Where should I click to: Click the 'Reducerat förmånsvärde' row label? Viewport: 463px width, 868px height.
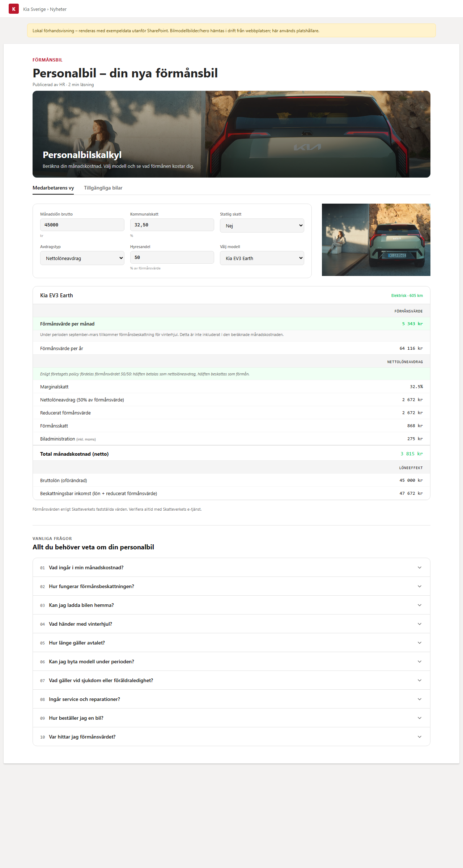click(65, 413)
